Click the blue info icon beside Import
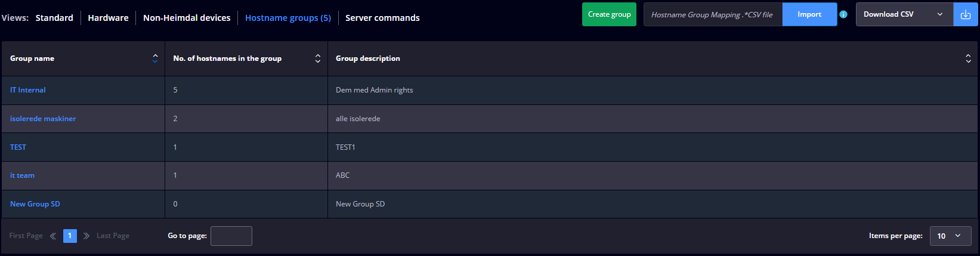The image size is (980, 256). [x=843, y=14]
